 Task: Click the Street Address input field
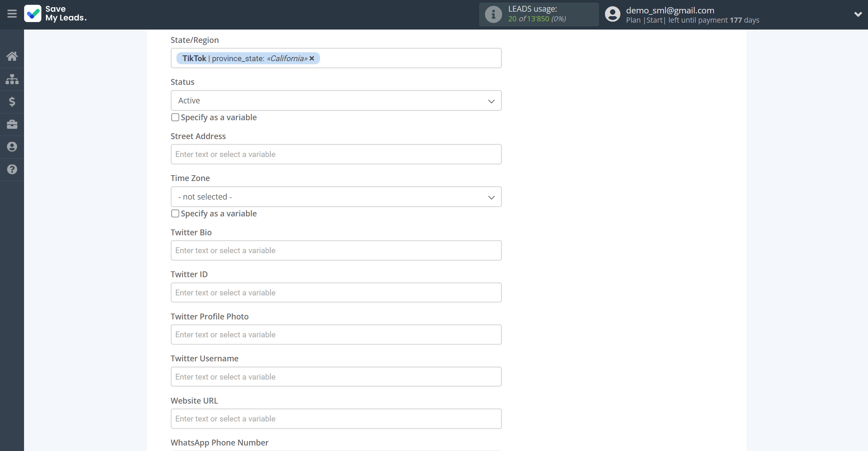click(x=336, y=154)
